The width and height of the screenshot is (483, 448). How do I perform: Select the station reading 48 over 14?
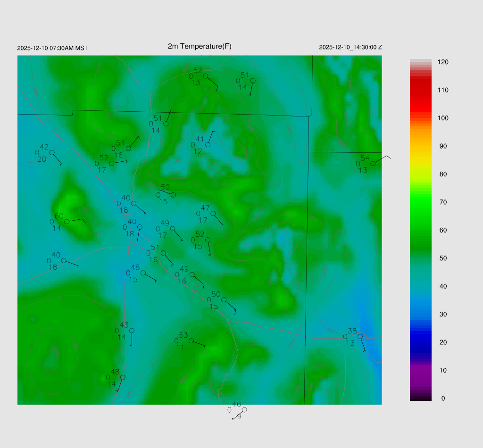123,377
